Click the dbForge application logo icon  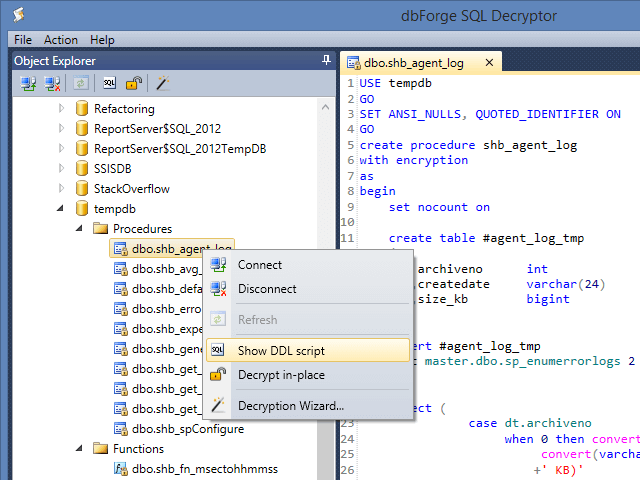[x=18, y=15]
